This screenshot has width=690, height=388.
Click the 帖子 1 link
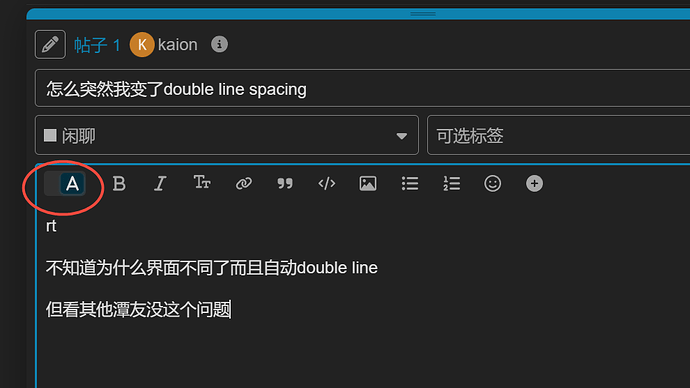tap(97, 45)
